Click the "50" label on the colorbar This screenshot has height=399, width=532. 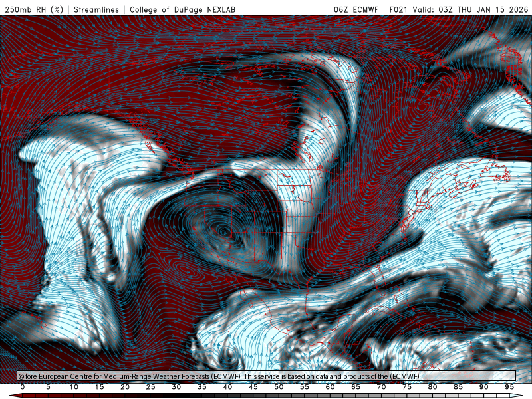point(279,387)
